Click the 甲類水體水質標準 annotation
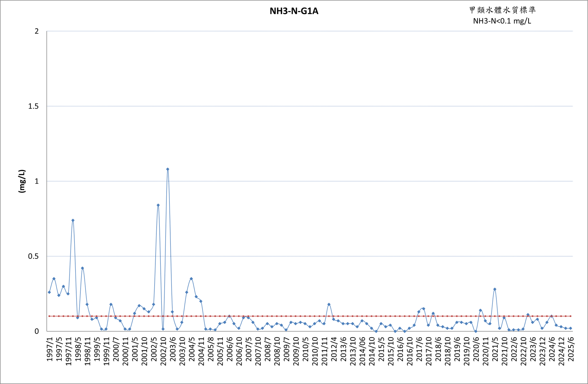This screenshot has width=588, height=384. (x=502, y=10)
